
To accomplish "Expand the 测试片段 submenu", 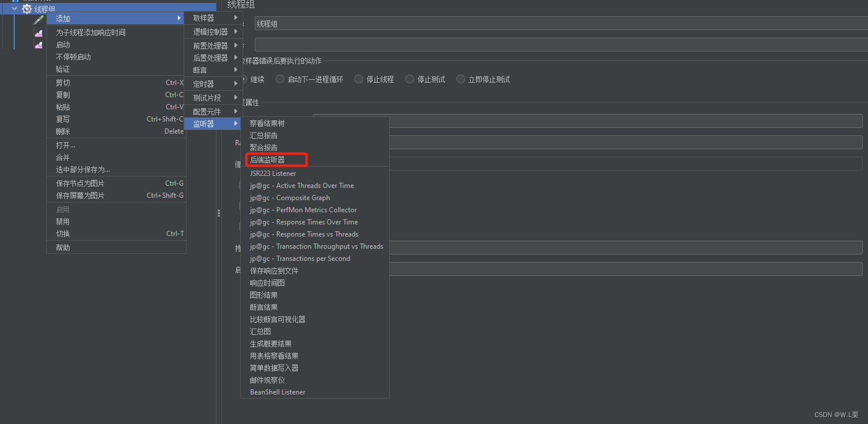I will [213, 98].
